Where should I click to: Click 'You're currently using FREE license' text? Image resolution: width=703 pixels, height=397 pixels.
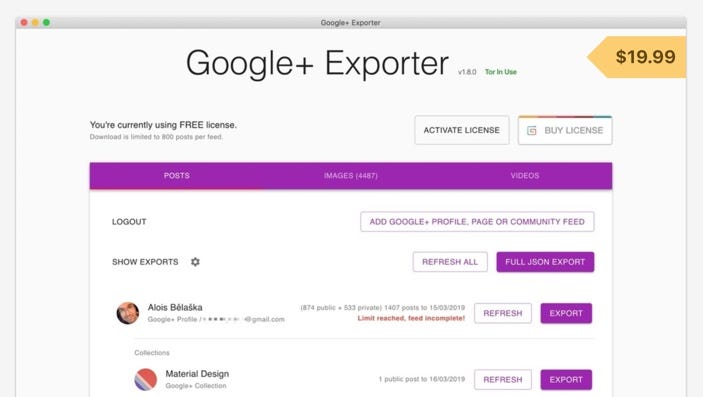point(163,125)
